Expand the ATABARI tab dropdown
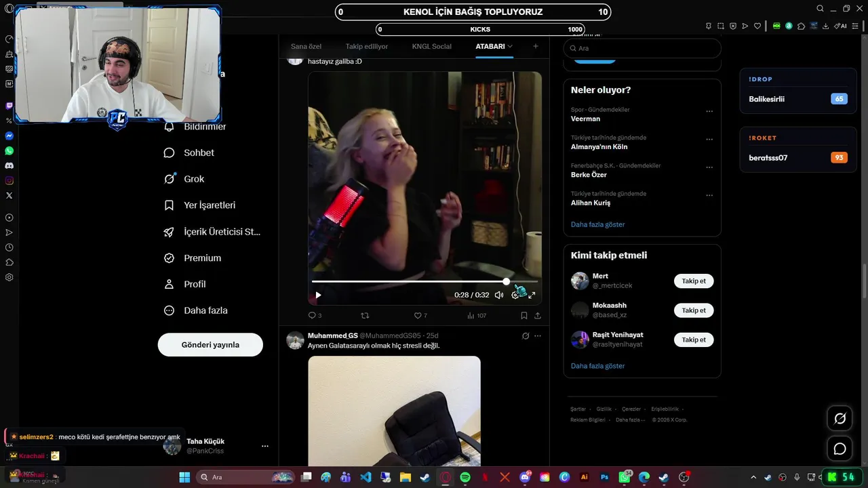 coord(510,46)
